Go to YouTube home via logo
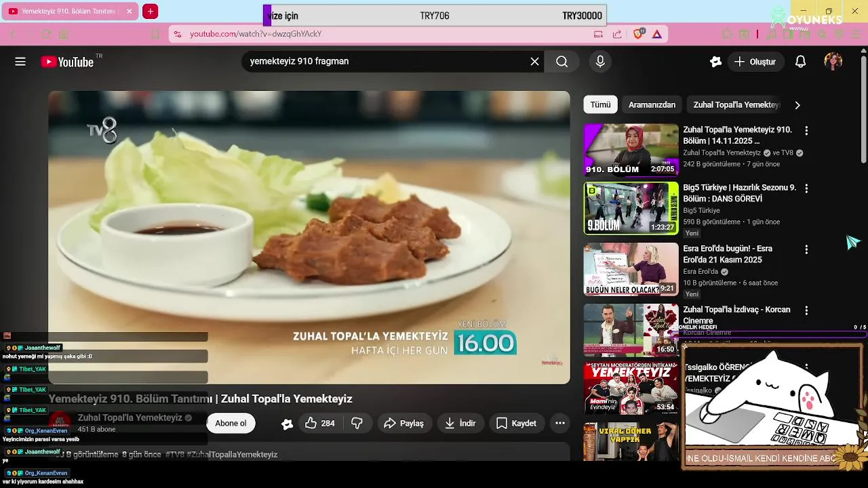 (x=66, y=62)
